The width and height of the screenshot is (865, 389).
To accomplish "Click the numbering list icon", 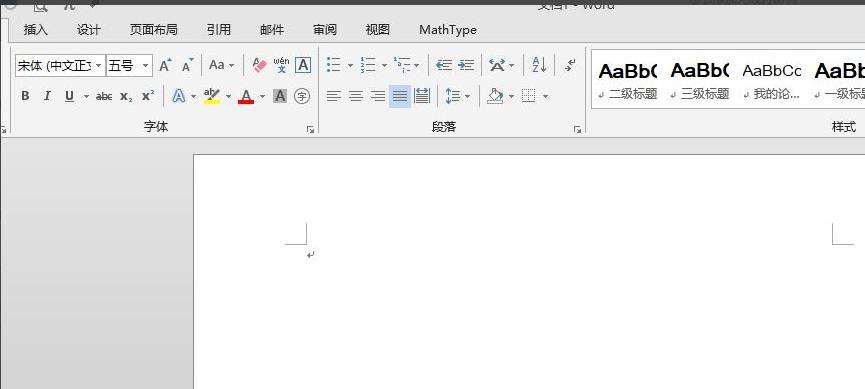I will [x=368, y=65].
